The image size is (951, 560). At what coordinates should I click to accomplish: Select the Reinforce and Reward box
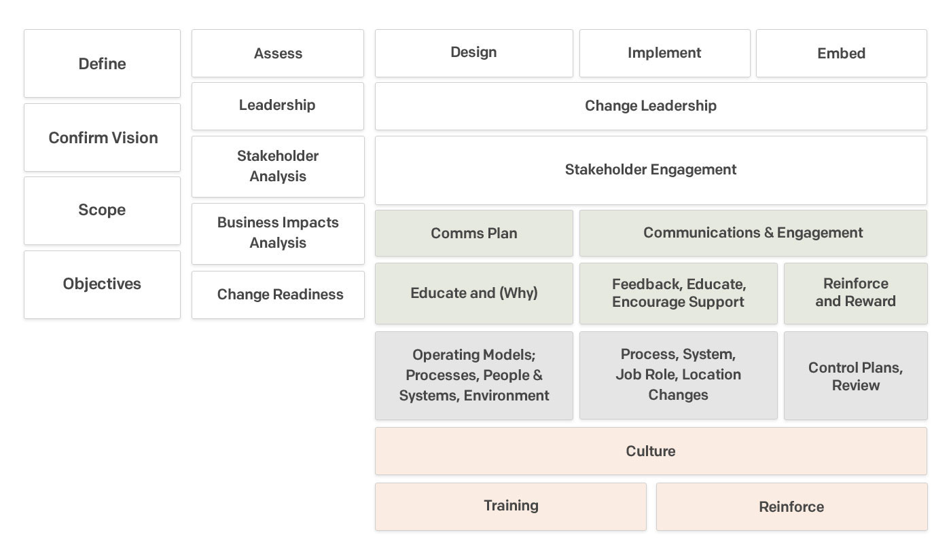click(x=855, y=293)
